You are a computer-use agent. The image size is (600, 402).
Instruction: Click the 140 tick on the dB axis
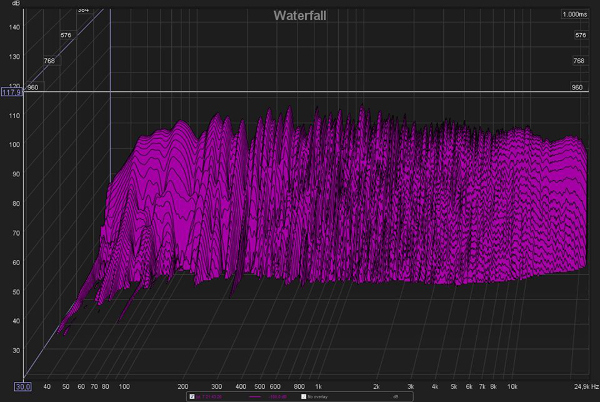[16, 27]
